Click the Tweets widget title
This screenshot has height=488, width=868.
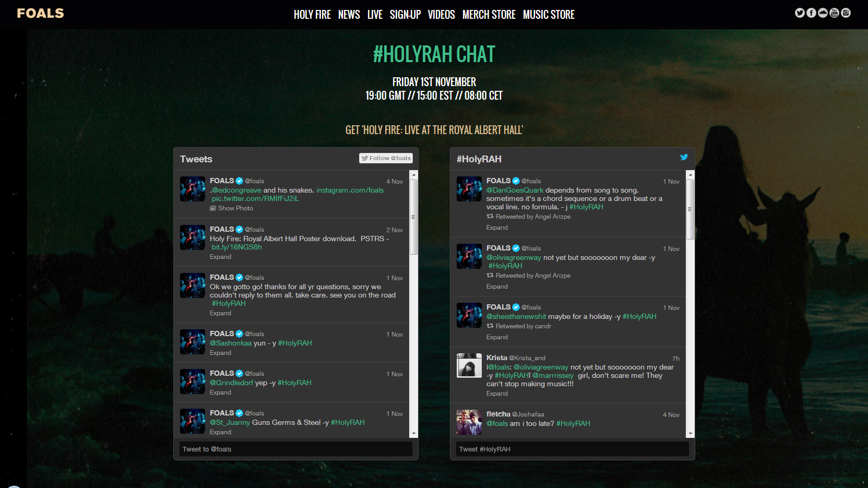point(196,159)
